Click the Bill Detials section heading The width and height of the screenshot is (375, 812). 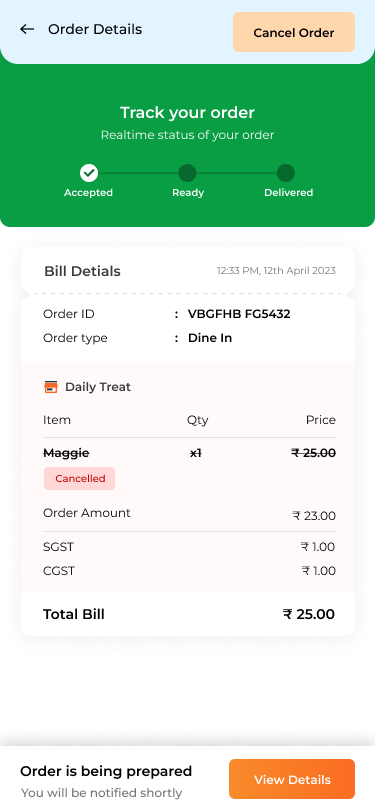click(82, 271)
